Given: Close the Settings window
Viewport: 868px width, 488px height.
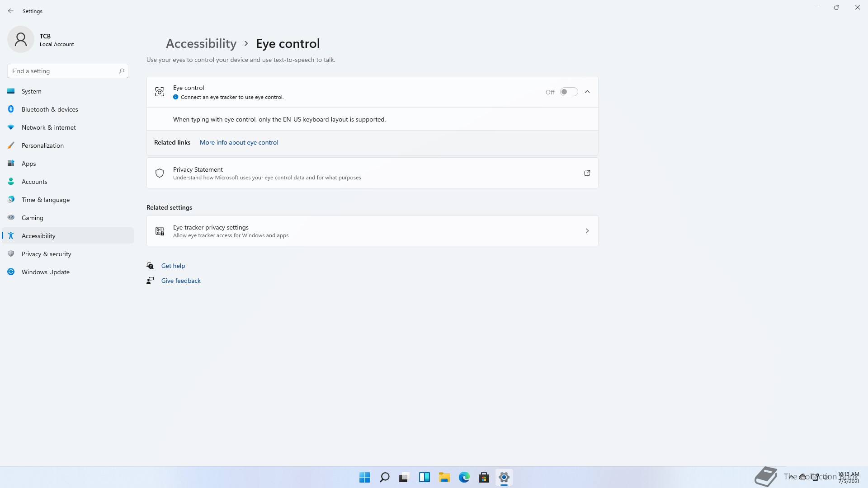Looking at the screenshot, I should [858, 7].
